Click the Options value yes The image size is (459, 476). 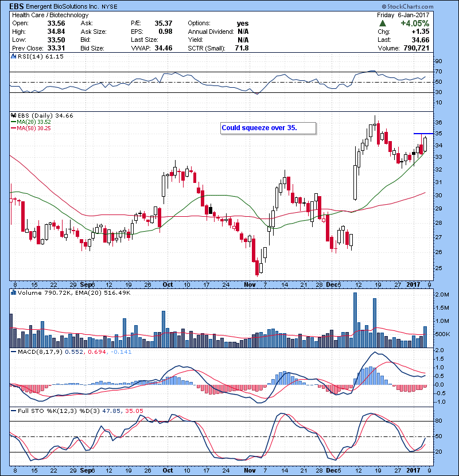[243, 24]
